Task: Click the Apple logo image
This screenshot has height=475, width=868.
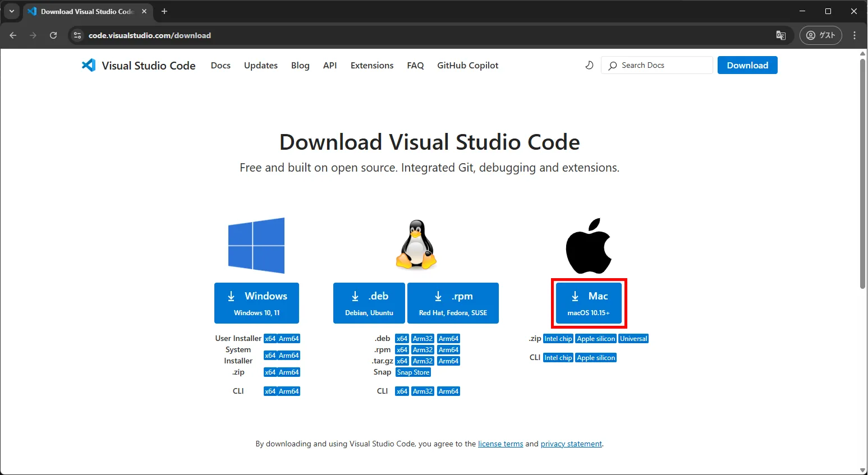Action: [589, 246]
